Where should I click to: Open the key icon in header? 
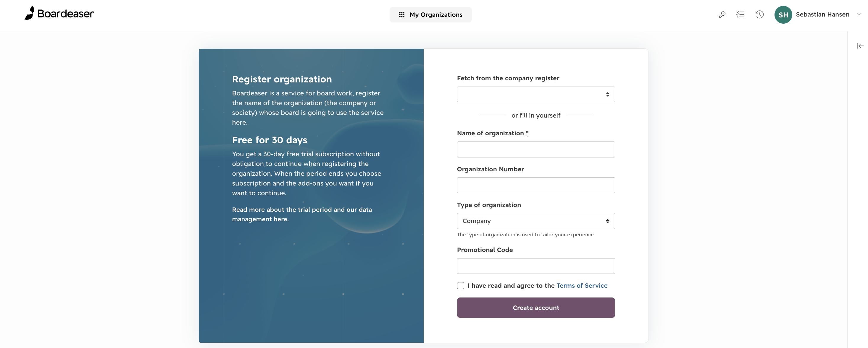point(722,14)
